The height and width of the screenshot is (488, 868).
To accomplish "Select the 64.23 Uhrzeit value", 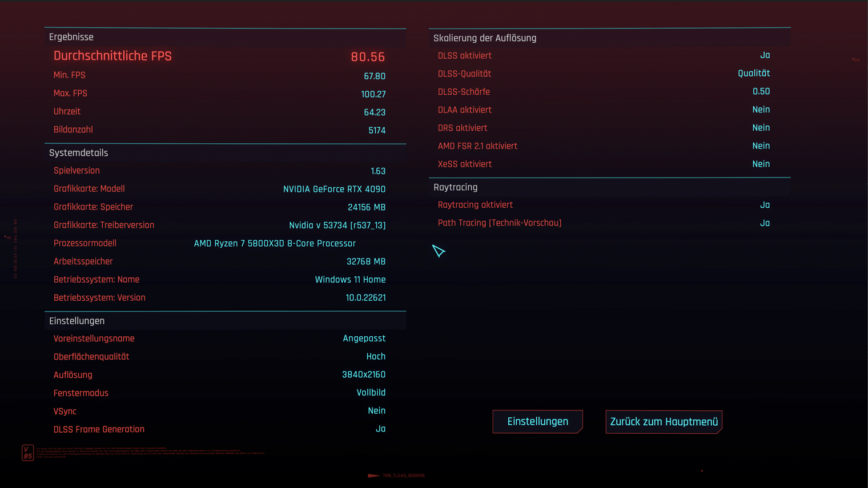I will pos(375,112).
